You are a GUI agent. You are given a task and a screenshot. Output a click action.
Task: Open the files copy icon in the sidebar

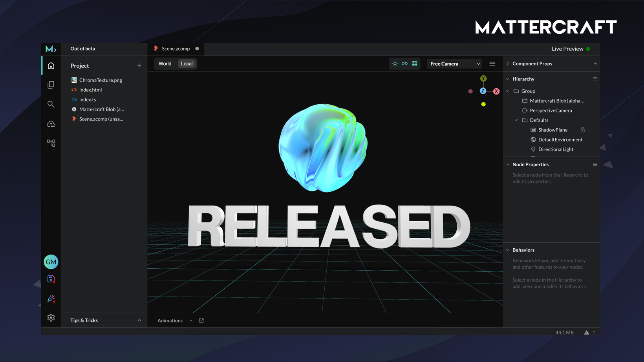(51, 85)
